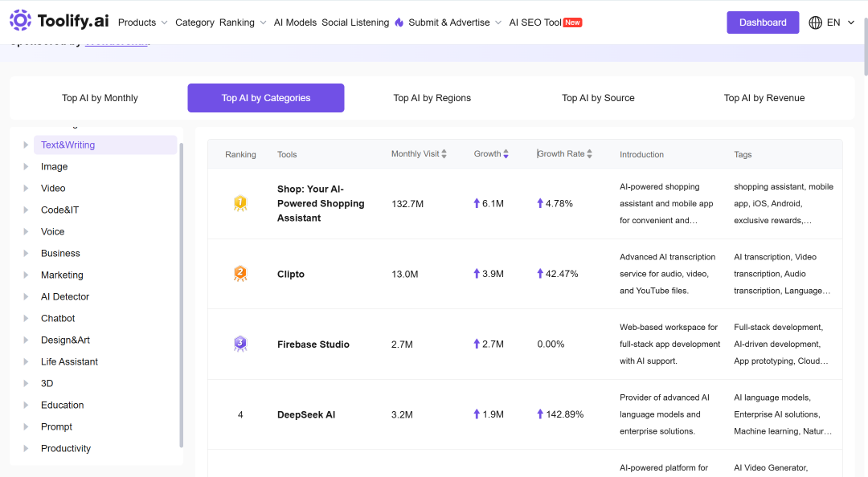Switch to Top AI by Regions tab
Image resolution: width=868 pixels, height=477 pixels.
[432, 98]
